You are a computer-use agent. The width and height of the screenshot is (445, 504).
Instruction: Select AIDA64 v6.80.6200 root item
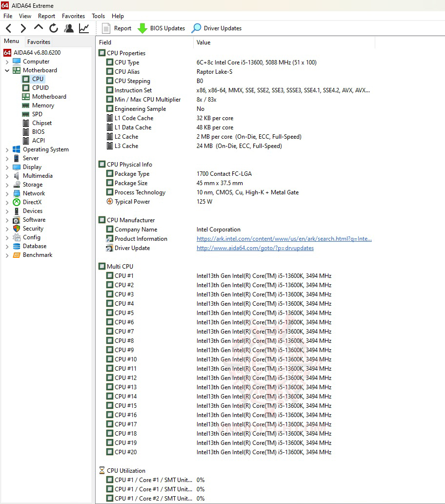point(32,52)
